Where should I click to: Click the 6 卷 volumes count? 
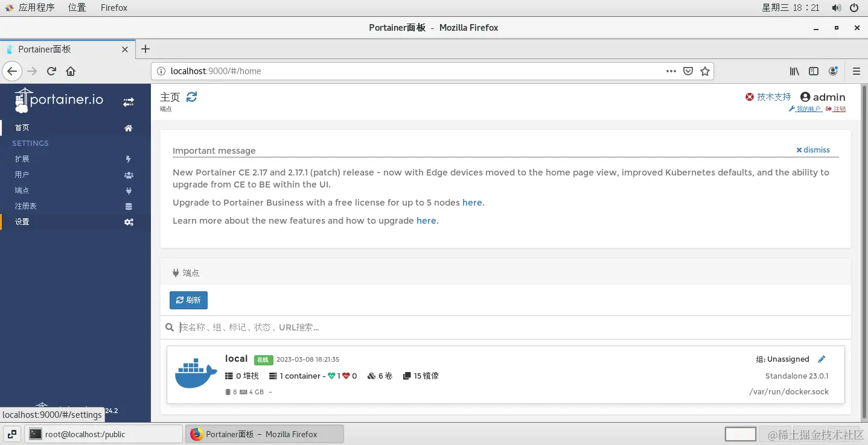coord(380,376)
